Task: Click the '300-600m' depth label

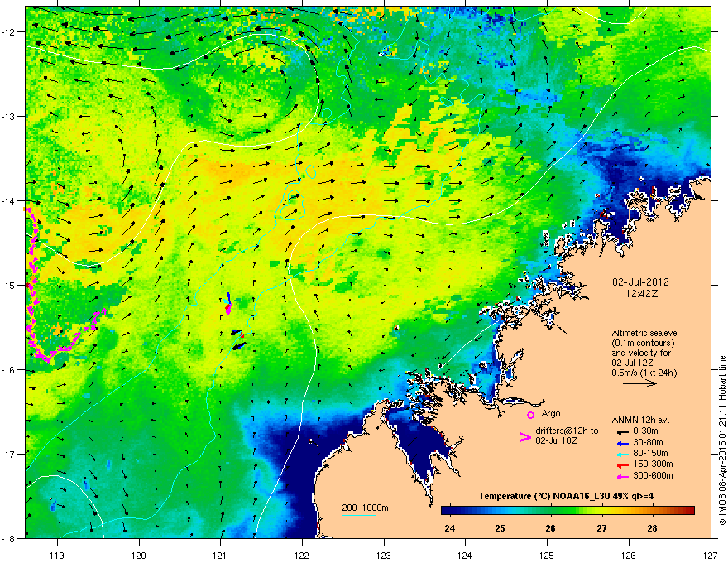Action: 653,476
